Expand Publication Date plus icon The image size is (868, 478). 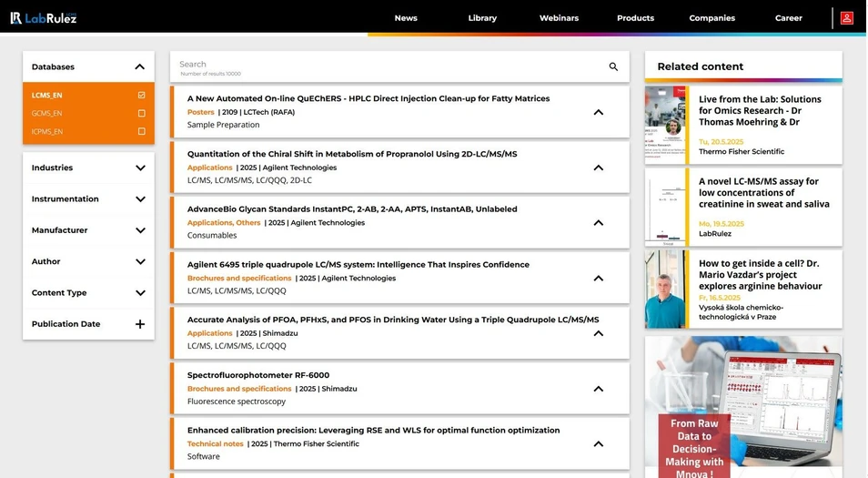(140, 324)
